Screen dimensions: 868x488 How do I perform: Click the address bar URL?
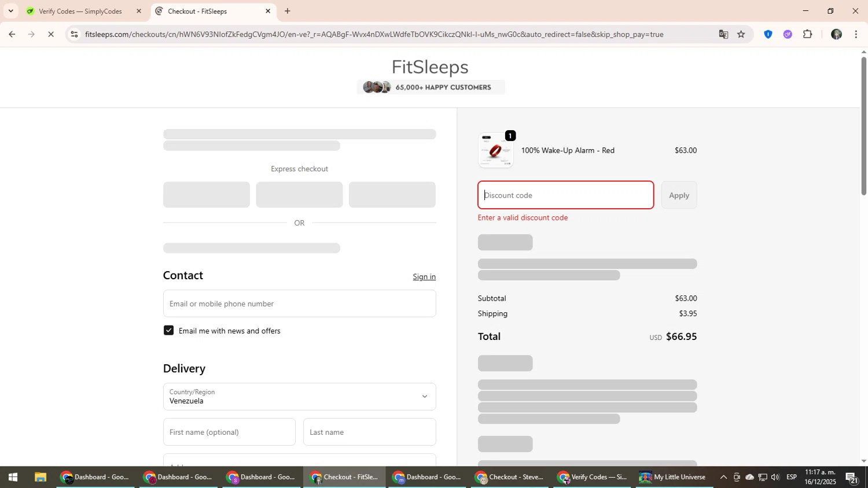pos(374,34)
